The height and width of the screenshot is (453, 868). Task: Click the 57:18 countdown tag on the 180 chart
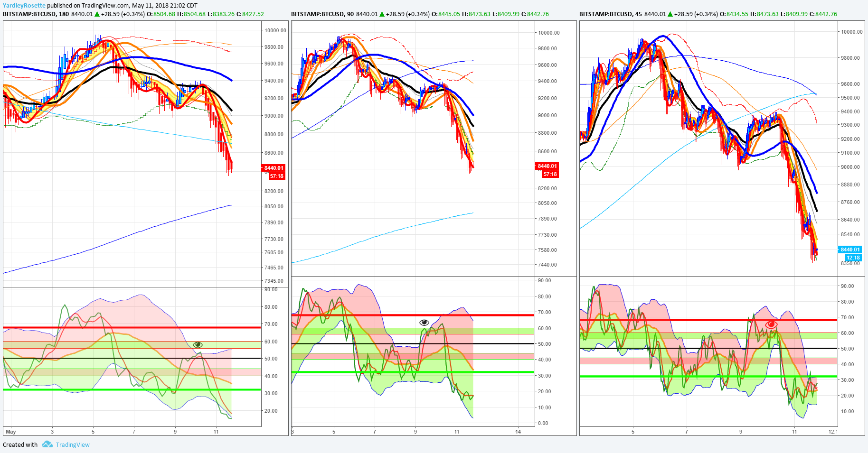(276, 176)
